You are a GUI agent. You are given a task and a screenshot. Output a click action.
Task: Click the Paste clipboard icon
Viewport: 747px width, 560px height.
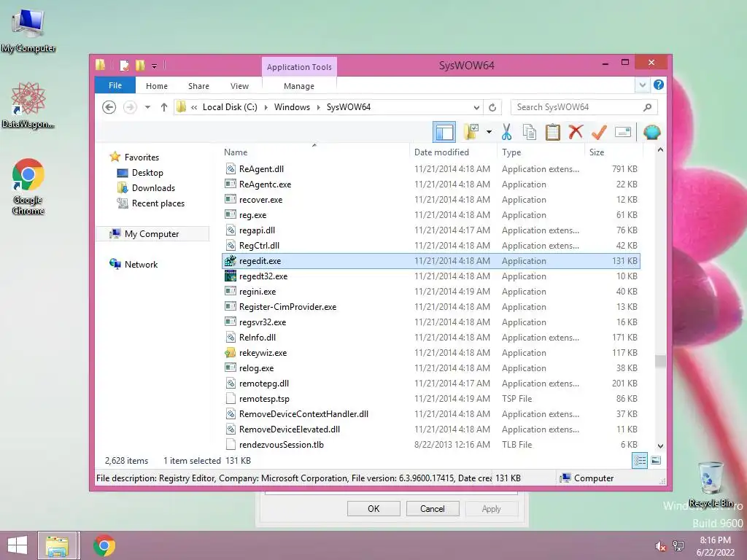tap(553, 132)
